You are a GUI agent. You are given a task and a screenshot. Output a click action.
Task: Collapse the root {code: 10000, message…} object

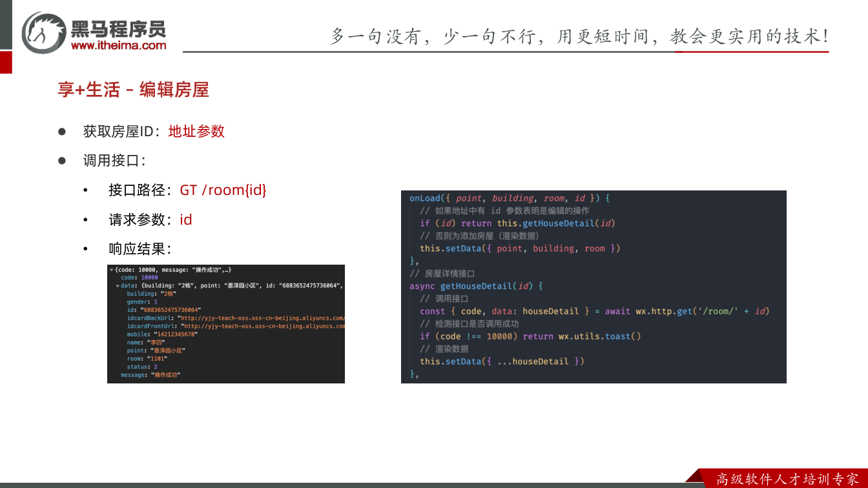click(111, 269)
